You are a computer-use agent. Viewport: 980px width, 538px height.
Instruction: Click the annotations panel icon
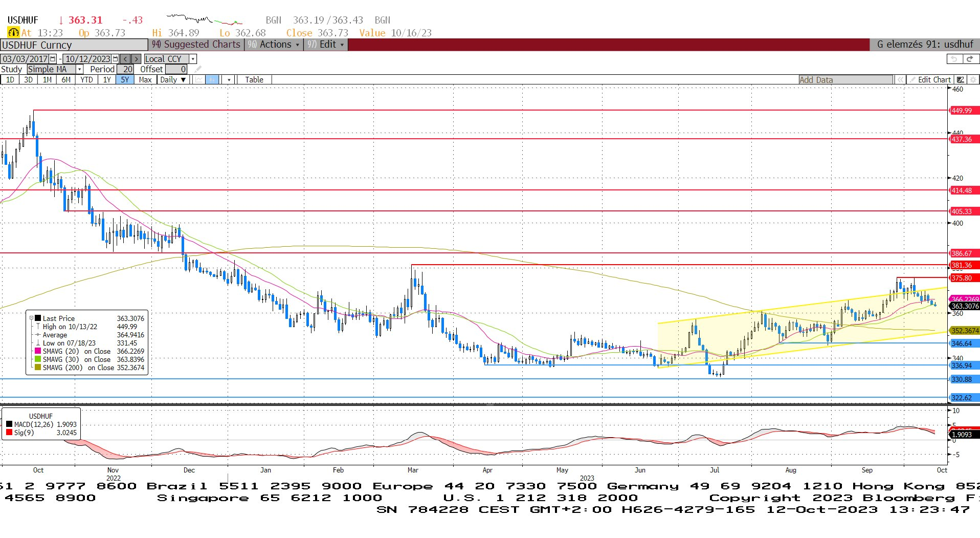(x=961, y=80)
